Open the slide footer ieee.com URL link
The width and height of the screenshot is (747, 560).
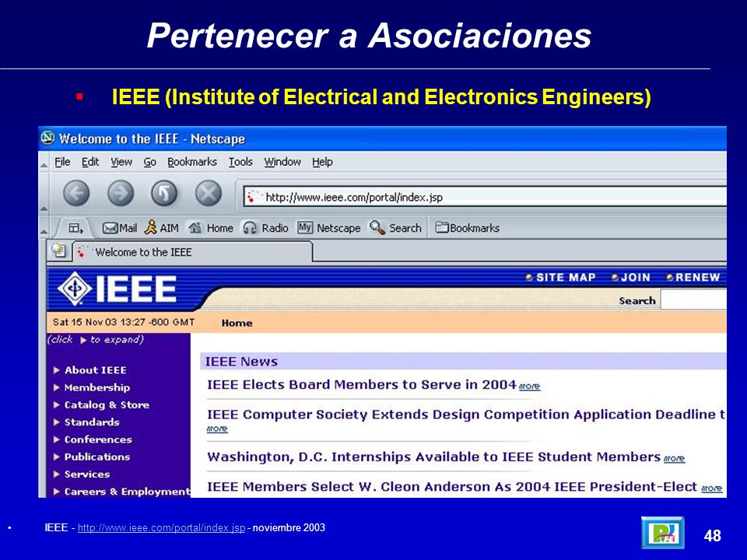162,527
